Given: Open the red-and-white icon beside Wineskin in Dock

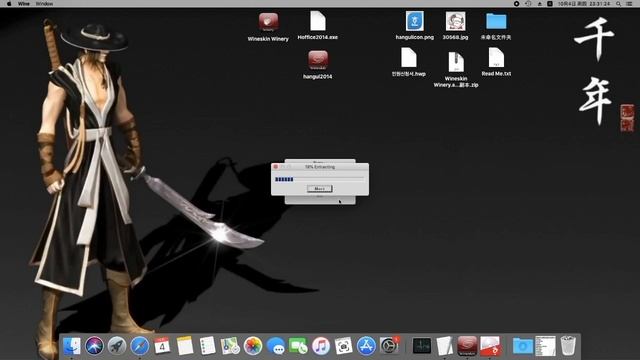Looking at the screenshot, I should [490, 346].
